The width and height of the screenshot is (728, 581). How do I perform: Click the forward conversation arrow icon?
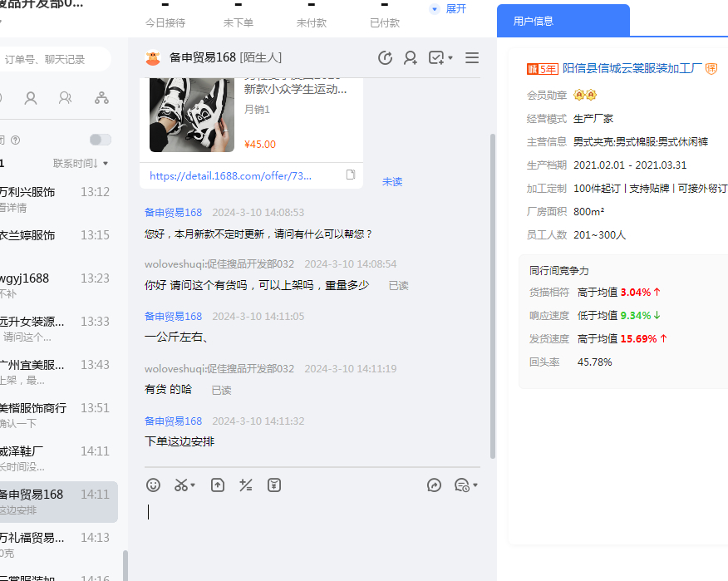coord(434,485)
